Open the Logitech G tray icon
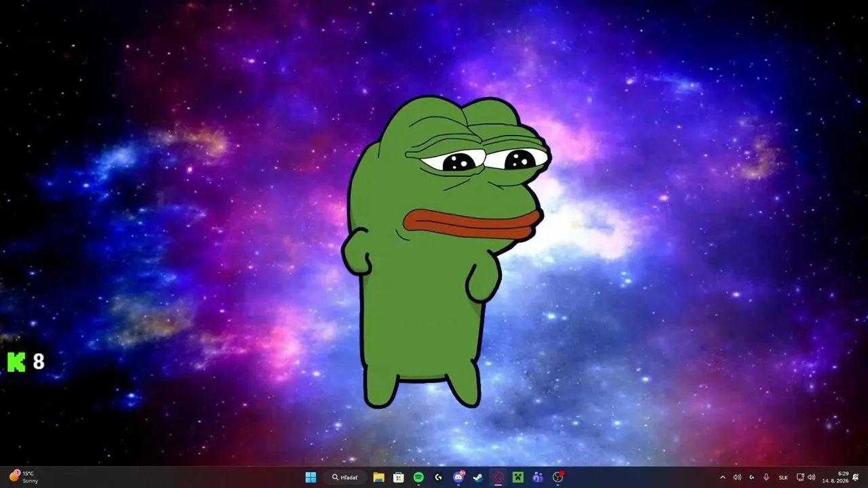868x488 pixels. 751,477
